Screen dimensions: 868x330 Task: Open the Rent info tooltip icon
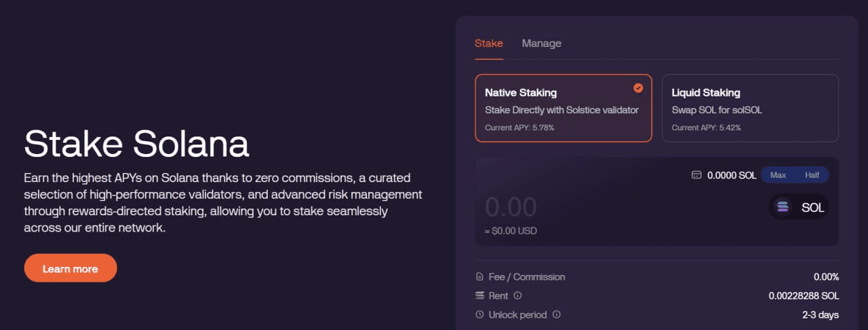tap(517, 296)
